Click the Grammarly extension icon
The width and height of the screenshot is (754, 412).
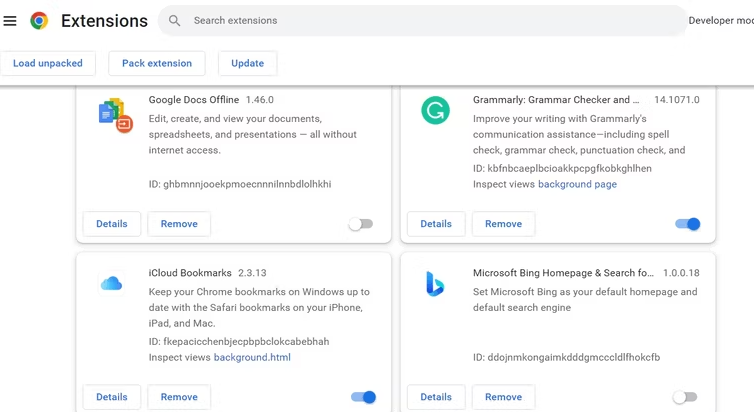[x=436, y=110]
